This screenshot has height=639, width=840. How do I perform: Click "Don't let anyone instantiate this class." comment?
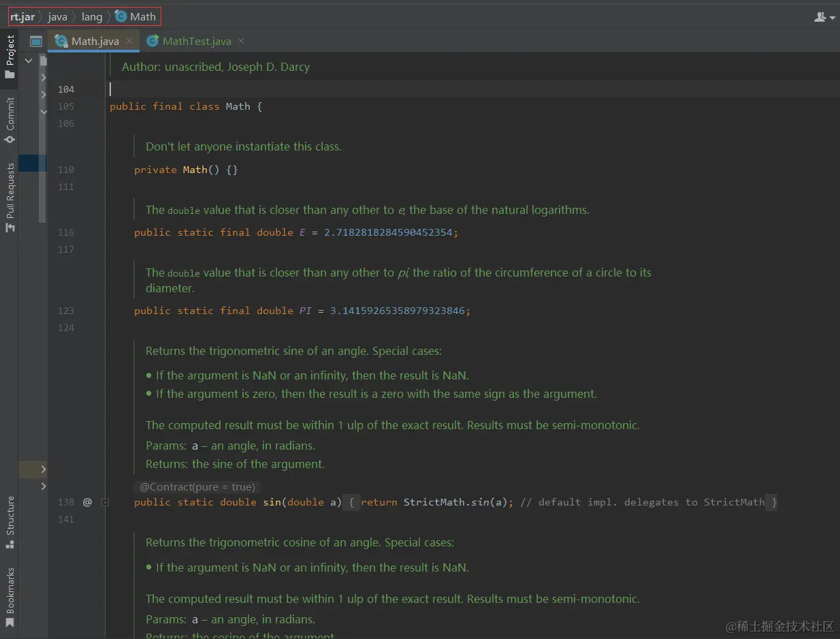pyautogui.click(x=244, y=146)
